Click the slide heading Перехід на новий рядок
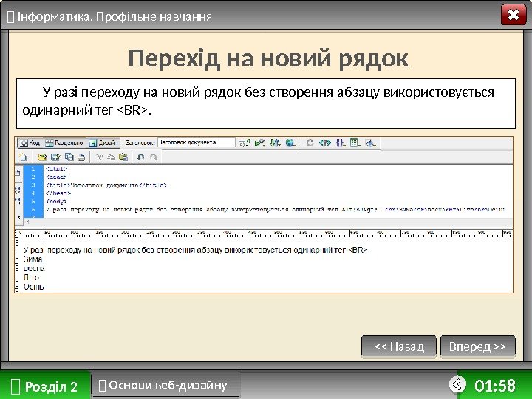Screen dimensions: 532x399 [268, 58]
